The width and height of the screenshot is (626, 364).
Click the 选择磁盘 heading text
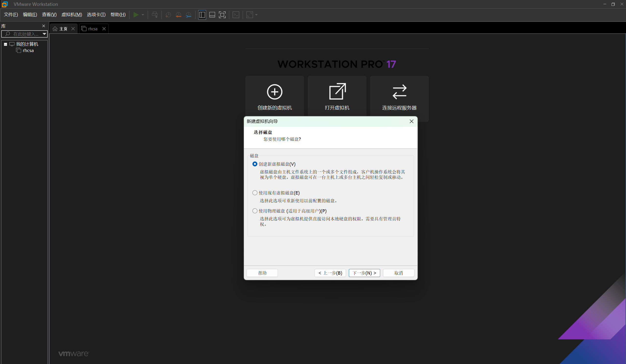click(263, 132)
